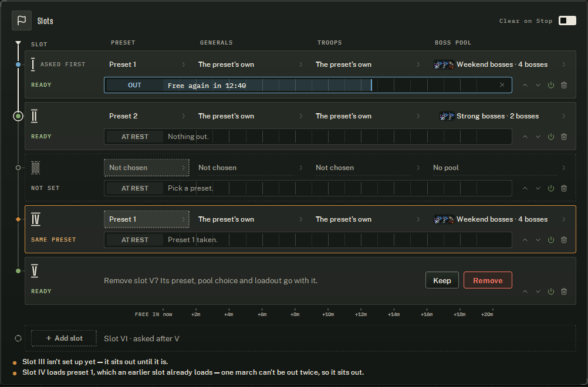Open slot III Not chosen preset dropdown

pos(147,168)
